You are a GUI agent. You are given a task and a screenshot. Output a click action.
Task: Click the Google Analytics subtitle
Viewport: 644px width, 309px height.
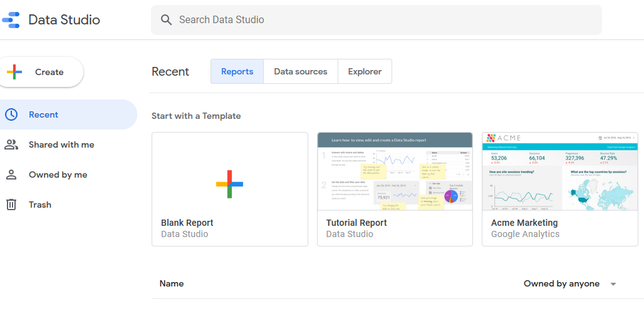point(526,235)
